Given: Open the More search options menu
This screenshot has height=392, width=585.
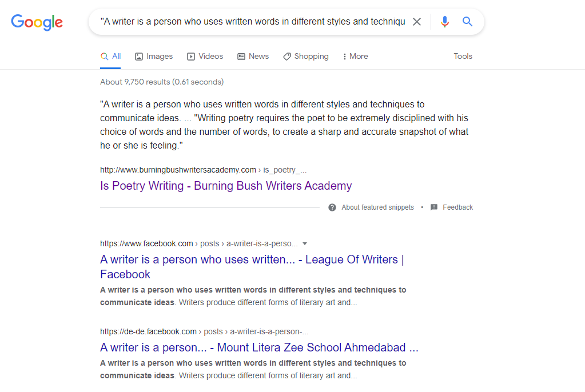Looking at the screenshot, I should click(x=355, y=57).
